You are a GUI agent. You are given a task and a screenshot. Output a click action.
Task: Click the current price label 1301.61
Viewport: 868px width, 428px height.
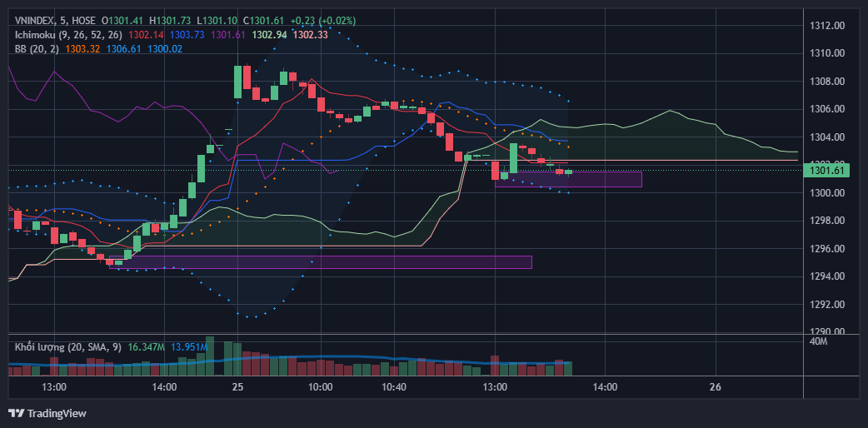click(x=826, y=171)
